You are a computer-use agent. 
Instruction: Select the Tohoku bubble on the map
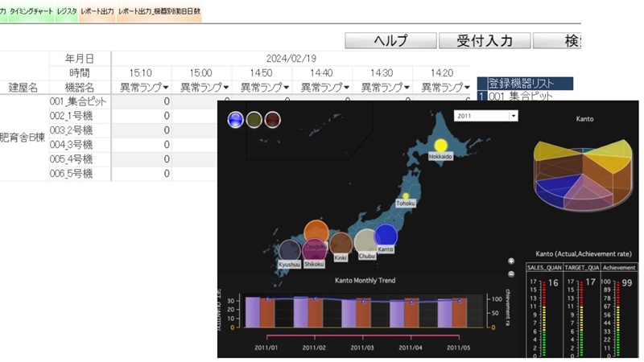point(406,196)
